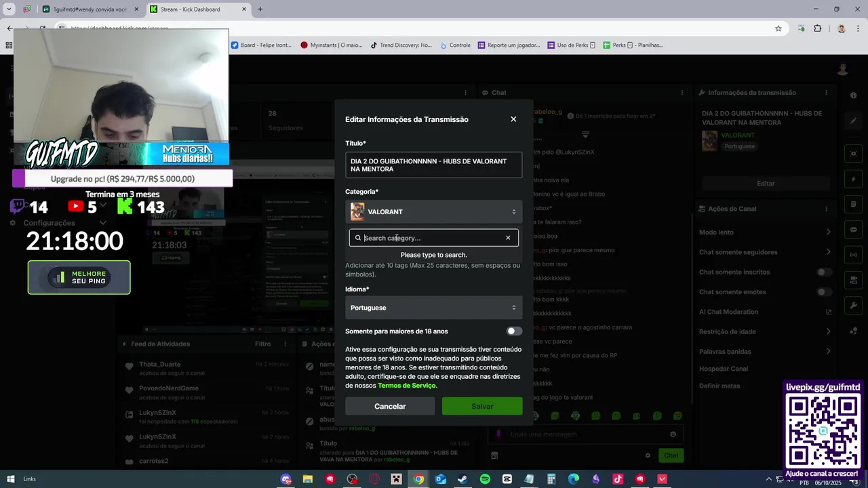Select Thata_Duarte in activity feed
This screenshot has height=488, width=868.
click(x=160, y=365)
